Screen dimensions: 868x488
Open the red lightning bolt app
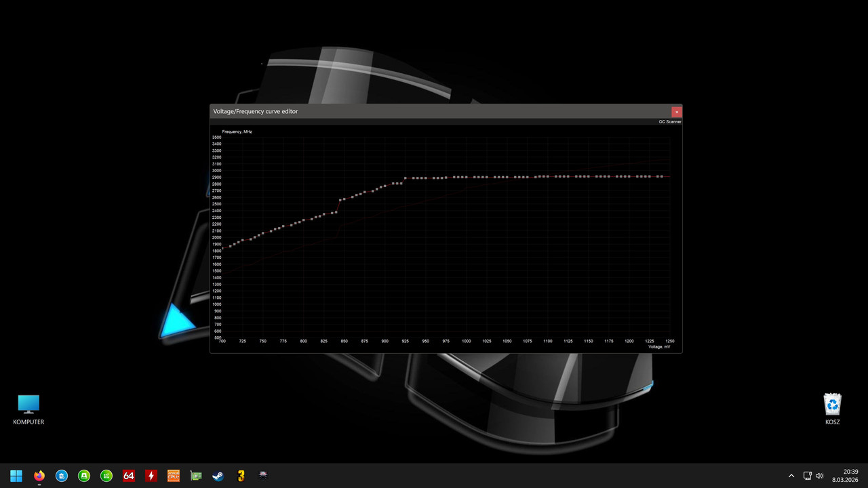coord(151,476)
